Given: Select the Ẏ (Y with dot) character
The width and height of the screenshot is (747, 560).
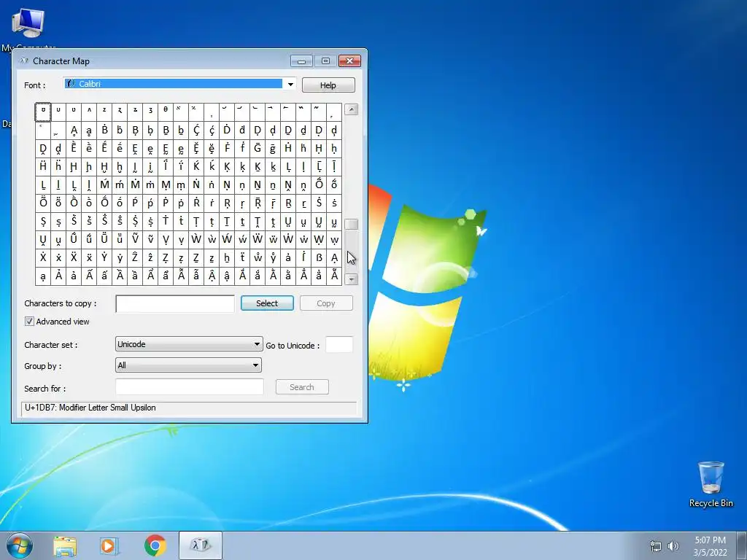Looking at the screenshot, I should pyautogui.click(x=104, y=257).
